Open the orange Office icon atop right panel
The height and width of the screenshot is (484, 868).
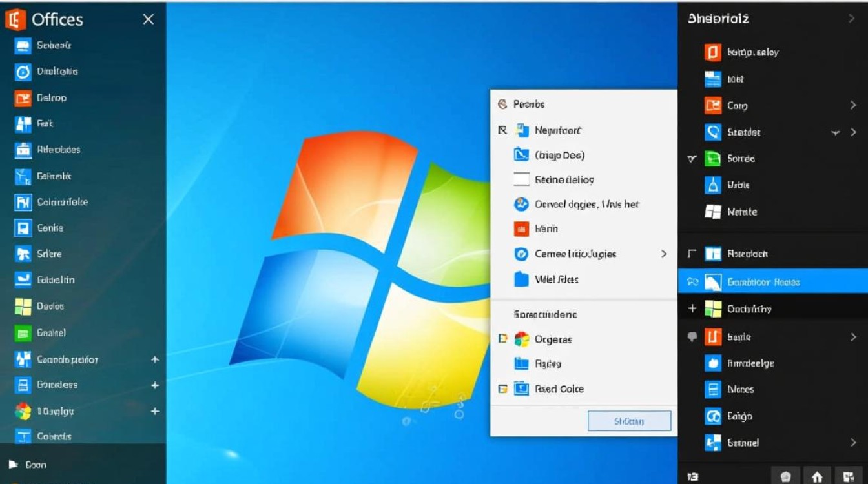(x=712, y=52)
